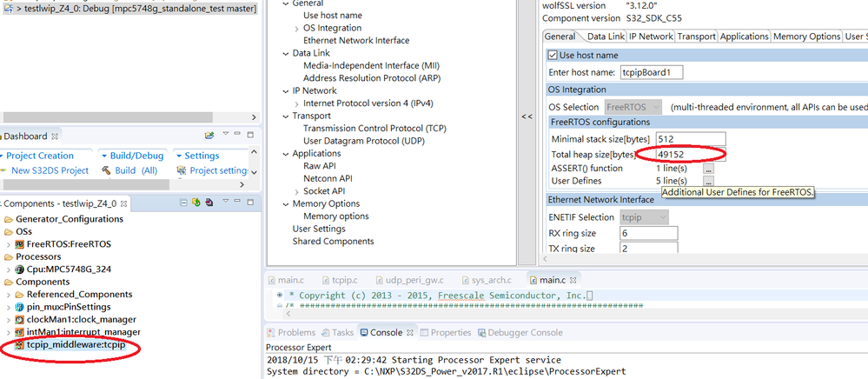Collapse the Project Creation dashboard section
This screenshot has height=379, width=868.
tap(3, 156)
